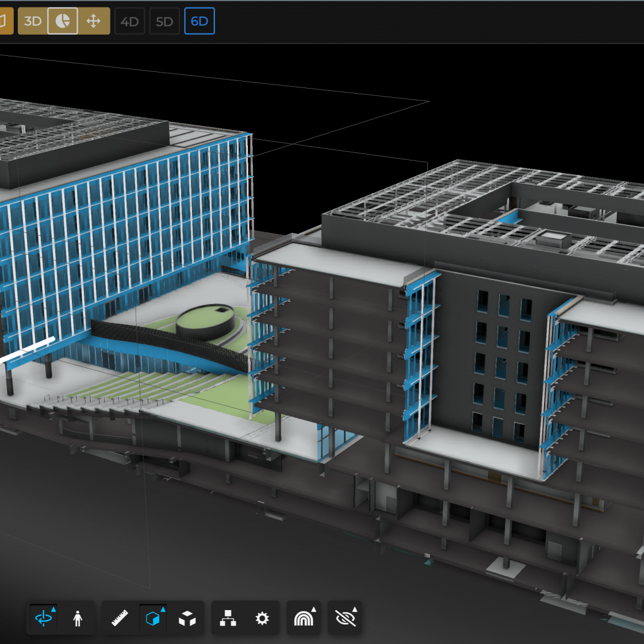Open settings via the gear icon
The width and height of the screenshot is (644, 644).
[x=262, y=618]
